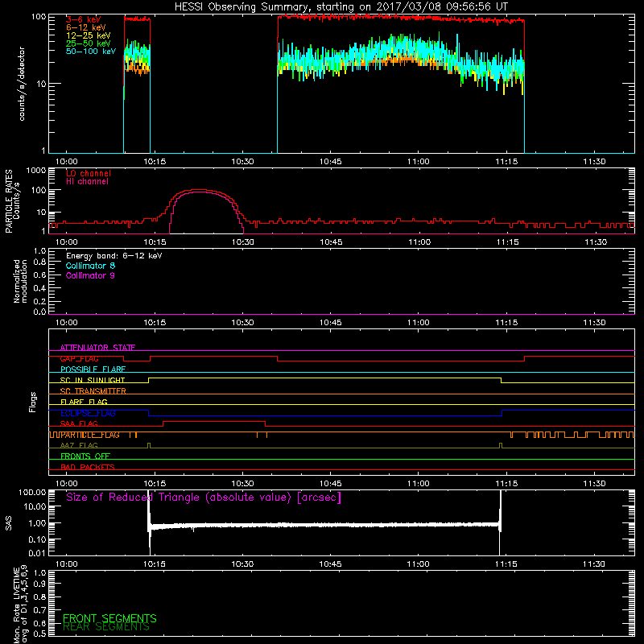Image resolution: width=644 pixels, height=644 pixels.
Task: Click the counts/s/detector axis label
Action: click(22, 84)
